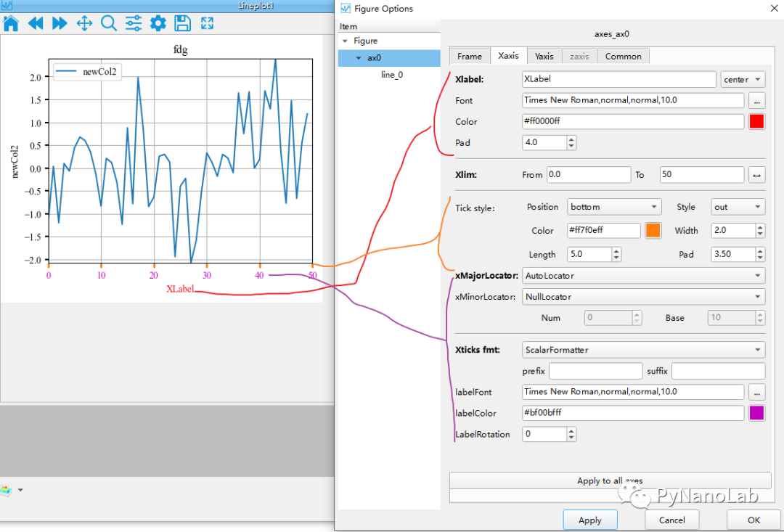Select line_0 in the item tree

click(391, 75)
